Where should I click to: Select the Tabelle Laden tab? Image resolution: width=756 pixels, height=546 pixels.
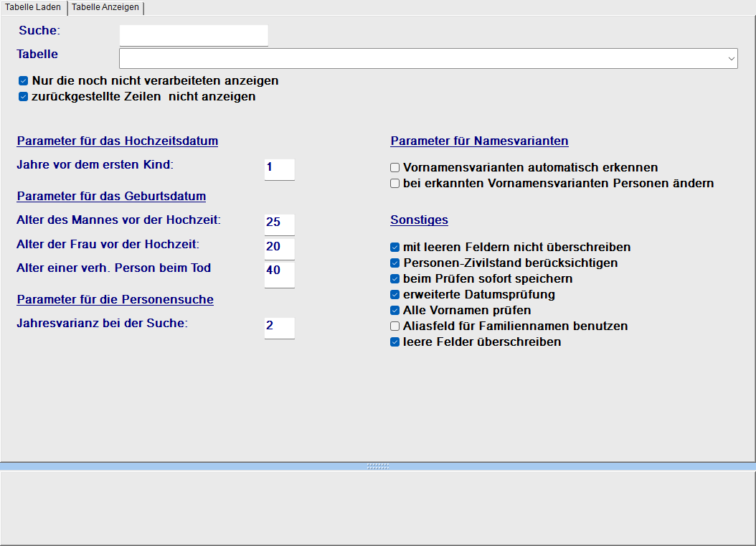click(33, 7)
